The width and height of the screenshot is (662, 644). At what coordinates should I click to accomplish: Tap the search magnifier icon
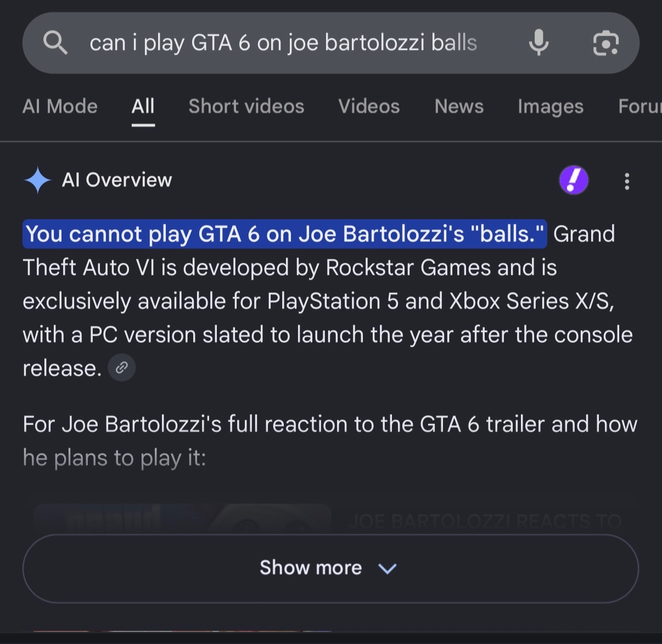pos(55,43)
